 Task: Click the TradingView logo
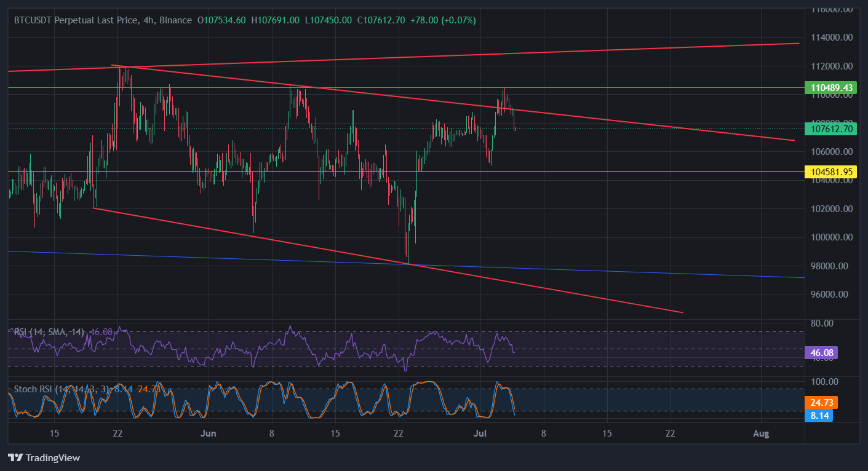44,457
